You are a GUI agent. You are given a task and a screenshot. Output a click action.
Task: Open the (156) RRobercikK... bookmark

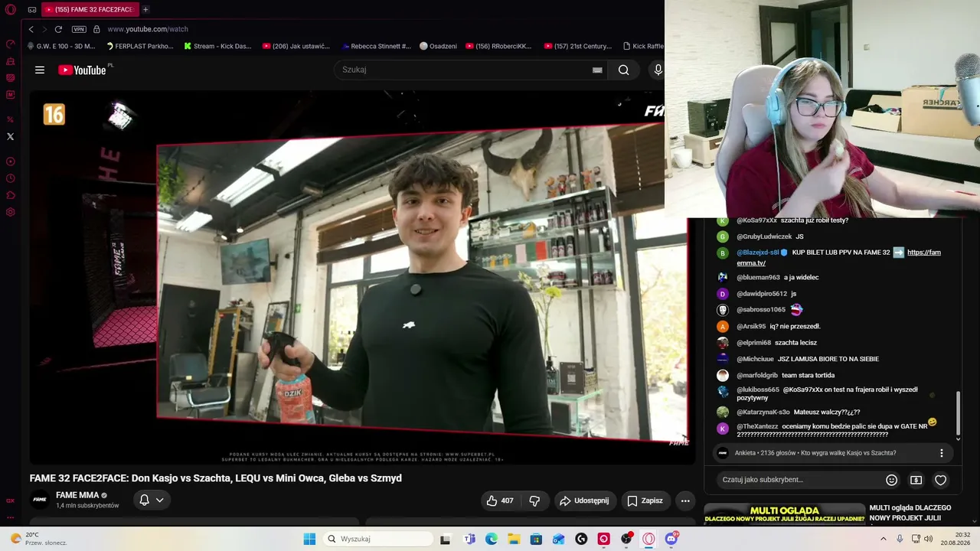(x=498, y=46)
